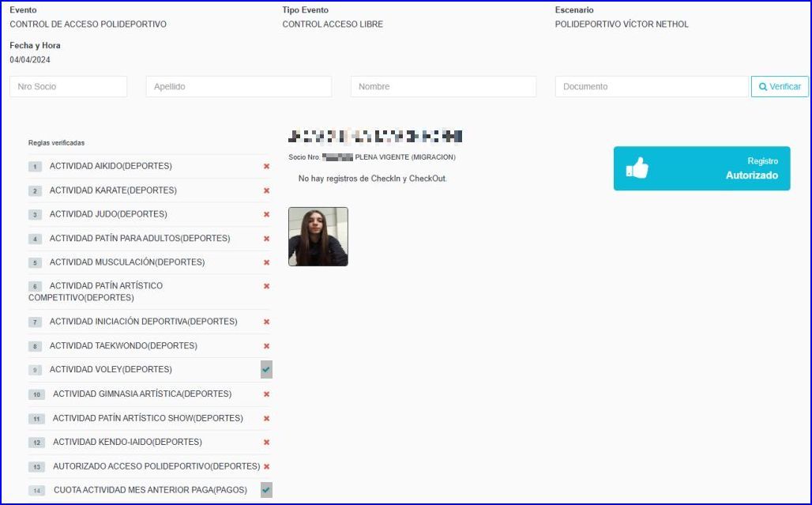This screenshot has width=812, height=505.
Task: Click the number 12 badge for KENDO-IAIDO rule
Action: coord(37,443)
